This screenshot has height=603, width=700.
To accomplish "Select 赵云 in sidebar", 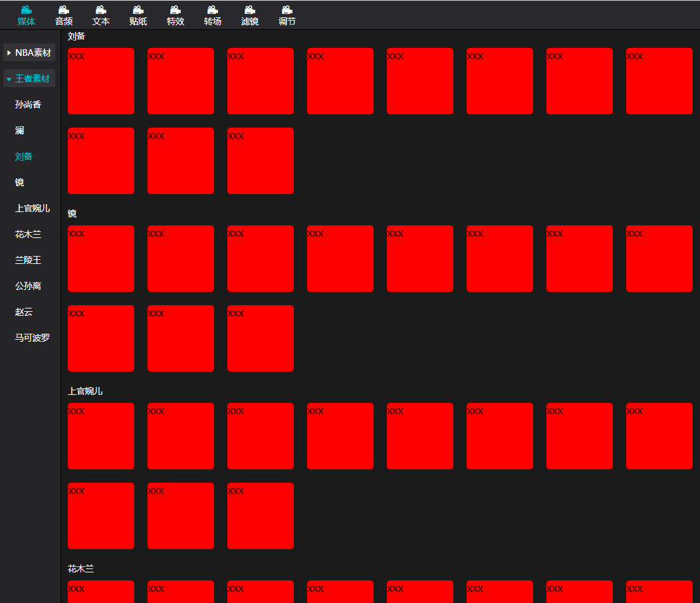I will tap(24, 312).
